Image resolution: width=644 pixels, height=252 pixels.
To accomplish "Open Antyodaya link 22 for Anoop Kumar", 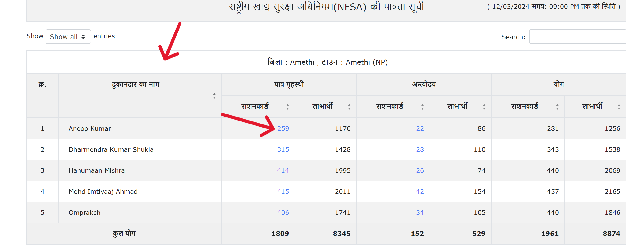I will click(420, 128).
